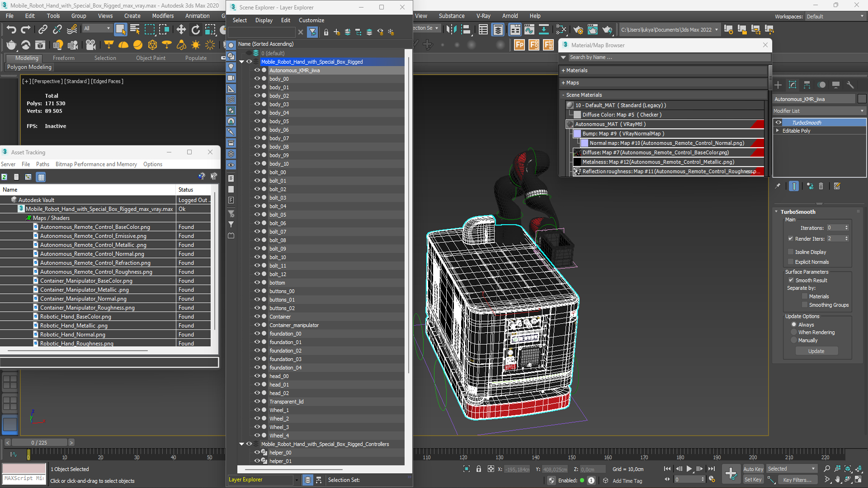Click Select by Name icon
This screenshot has height=488, width=868.
135,30
